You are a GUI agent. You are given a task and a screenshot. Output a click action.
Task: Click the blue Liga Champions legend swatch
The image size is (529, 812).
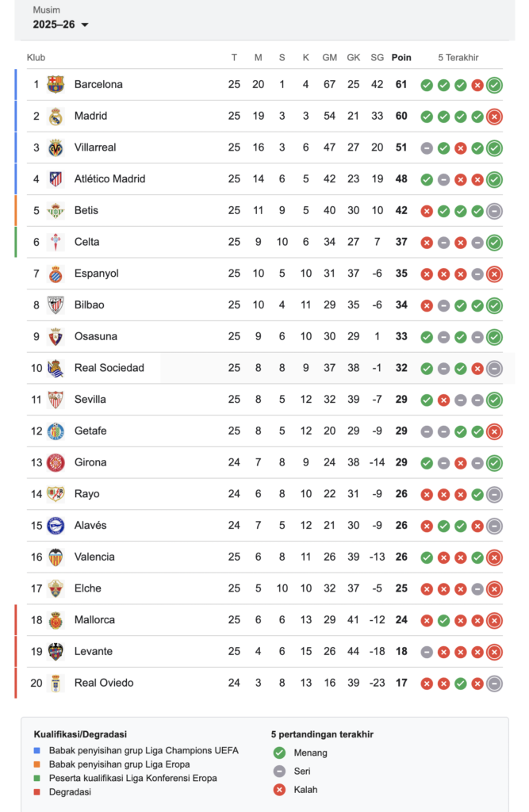click(x=37, y=750)
